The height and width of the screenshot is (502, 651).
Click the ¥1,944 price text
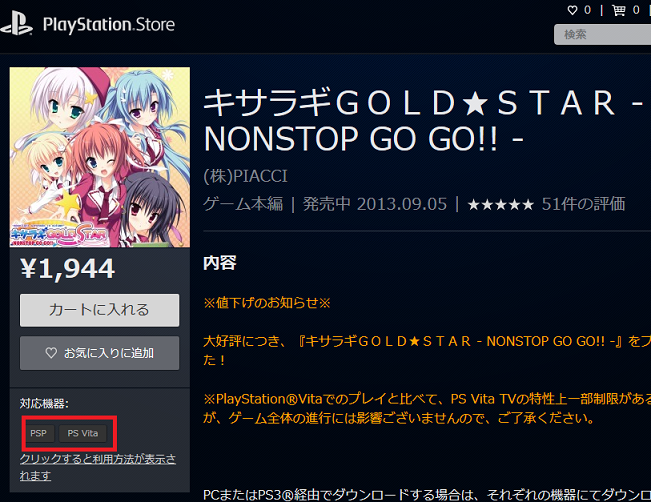(67, 269)
